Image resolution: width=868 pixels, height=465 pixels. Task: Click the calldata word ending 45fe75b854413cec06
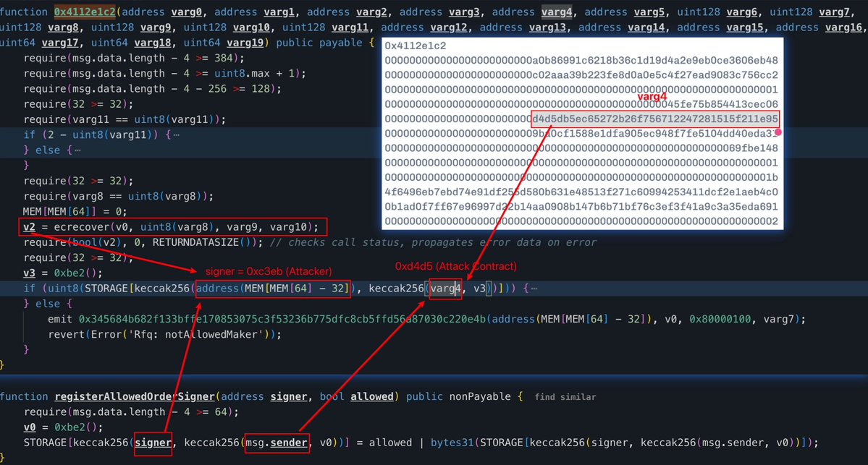(581, 104)
